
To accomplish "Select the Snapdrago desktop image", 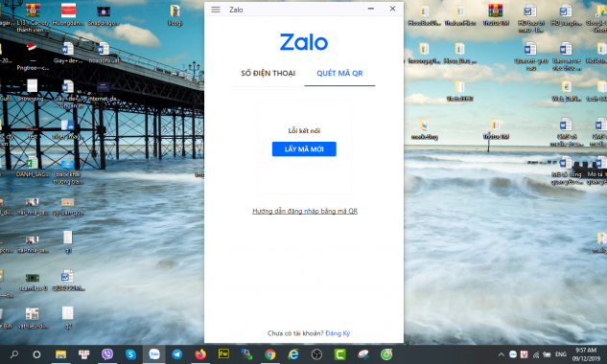I will click(x=104, y=15).
